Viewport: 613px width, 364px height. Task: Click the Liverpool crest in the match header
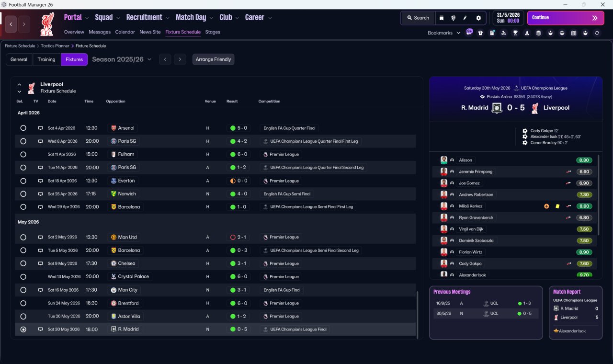tap(535, 108)
